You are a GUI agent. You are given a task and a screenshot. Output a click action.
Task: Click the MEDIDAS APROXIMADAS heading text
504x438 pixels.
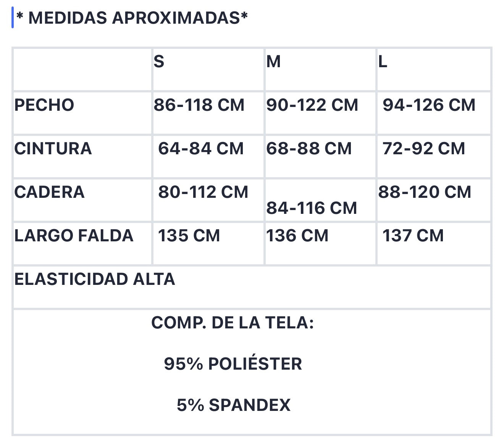[x=132, y=18]
